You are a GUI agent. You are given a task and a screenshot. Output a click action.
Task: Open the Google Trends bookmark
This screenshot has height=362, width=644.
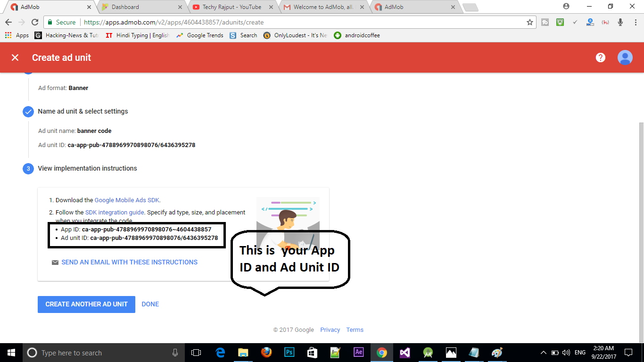pos(200,35)
